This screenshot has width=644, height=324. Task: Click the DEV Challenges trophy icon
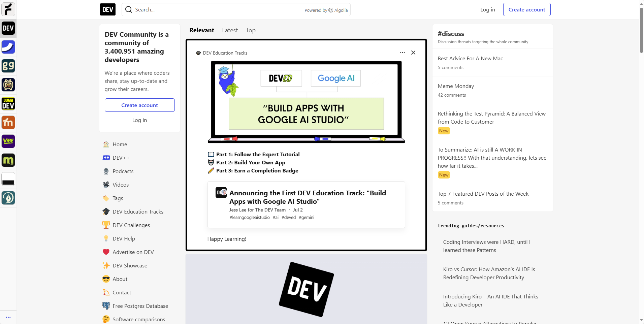click(106, 225)
